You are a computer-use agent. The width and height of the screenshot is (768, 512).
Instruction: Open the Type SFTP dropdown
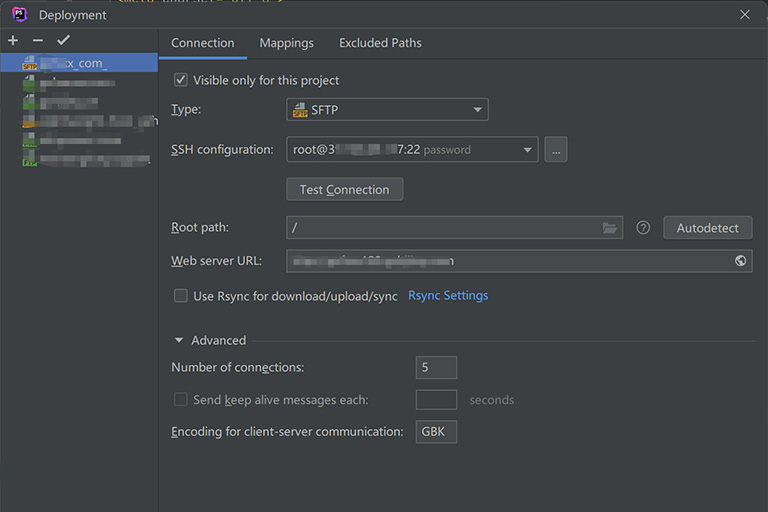387,110
